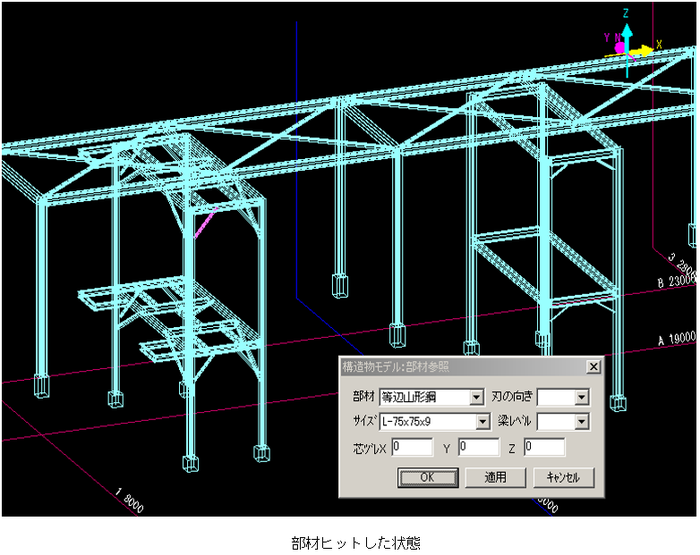
Task: Click the grid label 1 8000
Action: click(130, 499)
